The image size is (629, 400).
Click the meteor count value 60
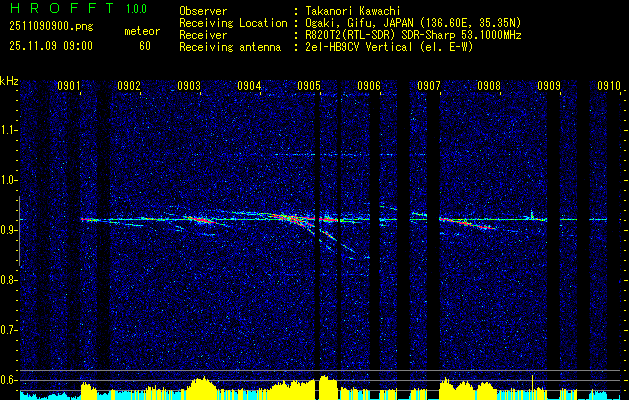(145, 46)
